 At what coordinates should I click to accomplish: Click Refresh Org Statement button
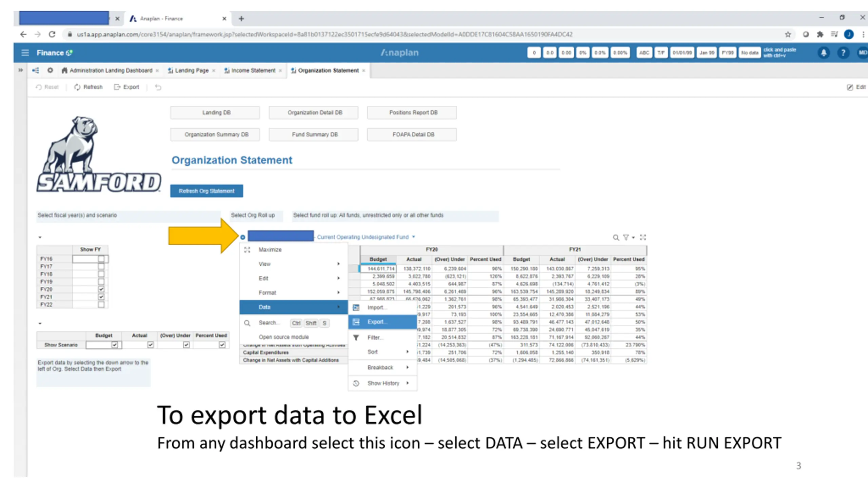pyautogui.click(x=206, y=191)
